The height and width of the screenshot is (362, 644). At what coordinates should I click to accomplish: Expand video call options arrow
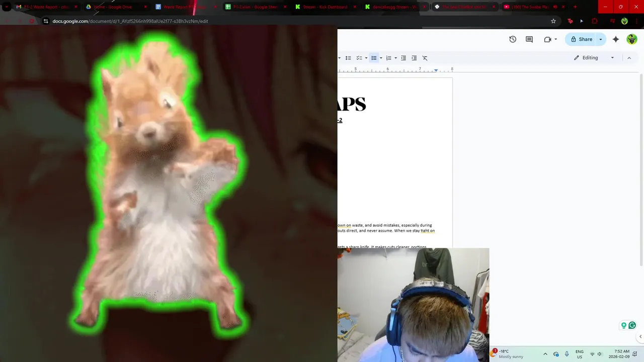pyautogui.click(x=556, y=39)
